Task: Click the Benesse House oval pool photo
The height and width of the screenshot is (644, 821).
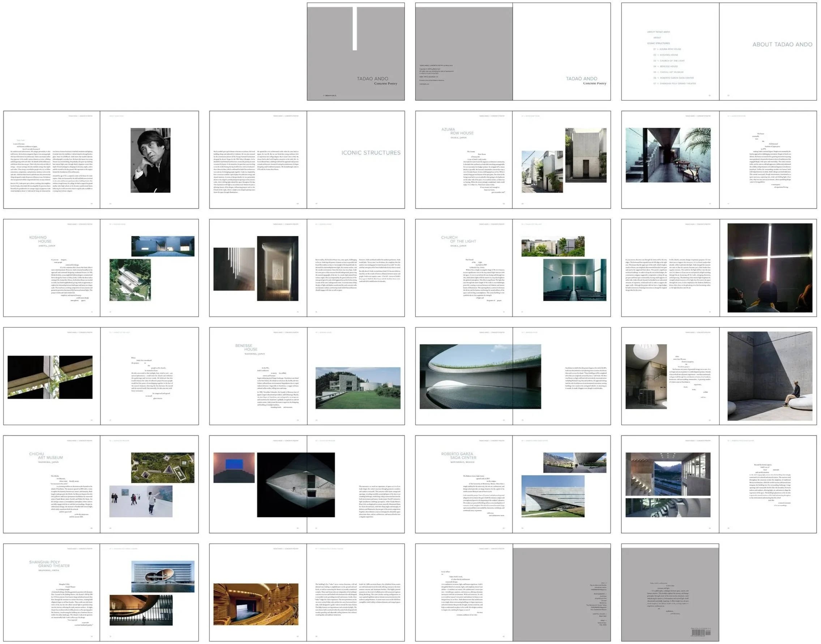Action: click(480, 376)
